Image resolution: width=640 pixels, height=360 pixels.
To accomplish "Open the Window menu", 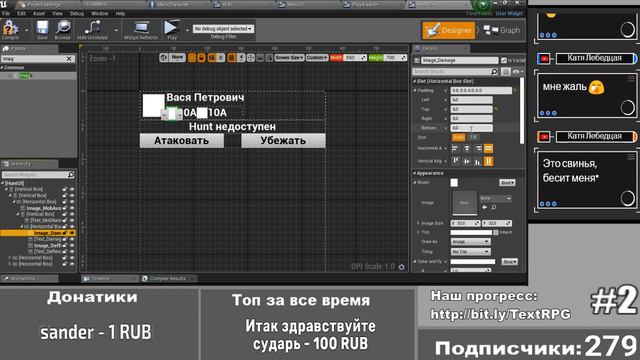I will pos(100,13).
